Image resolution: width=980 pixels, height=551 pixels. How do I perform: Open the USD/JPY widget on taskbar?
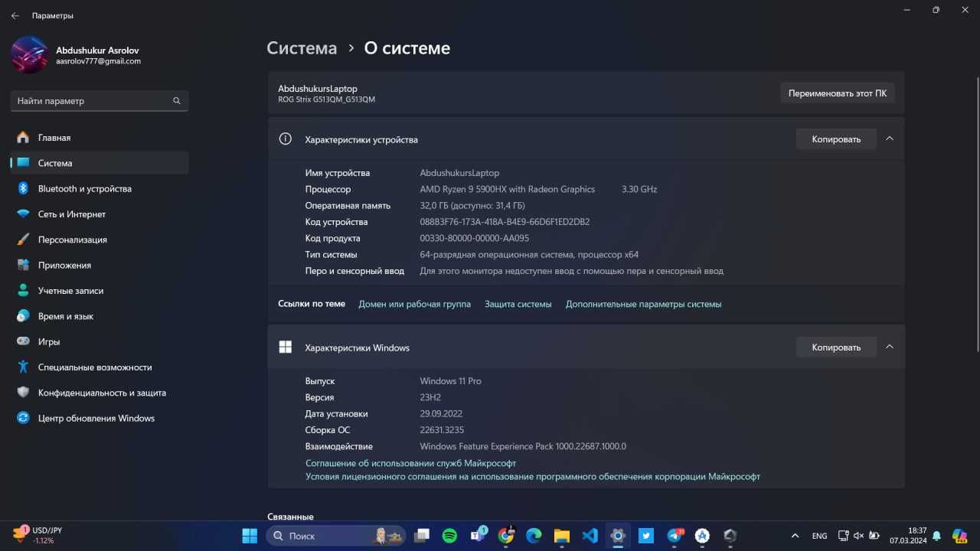[x=38, y=535]
